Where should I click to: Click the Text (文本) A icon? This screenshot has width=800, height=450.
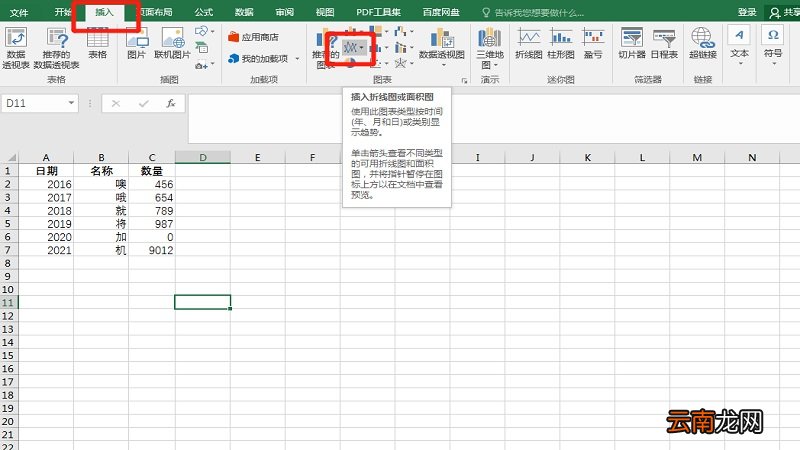(739, 35)
